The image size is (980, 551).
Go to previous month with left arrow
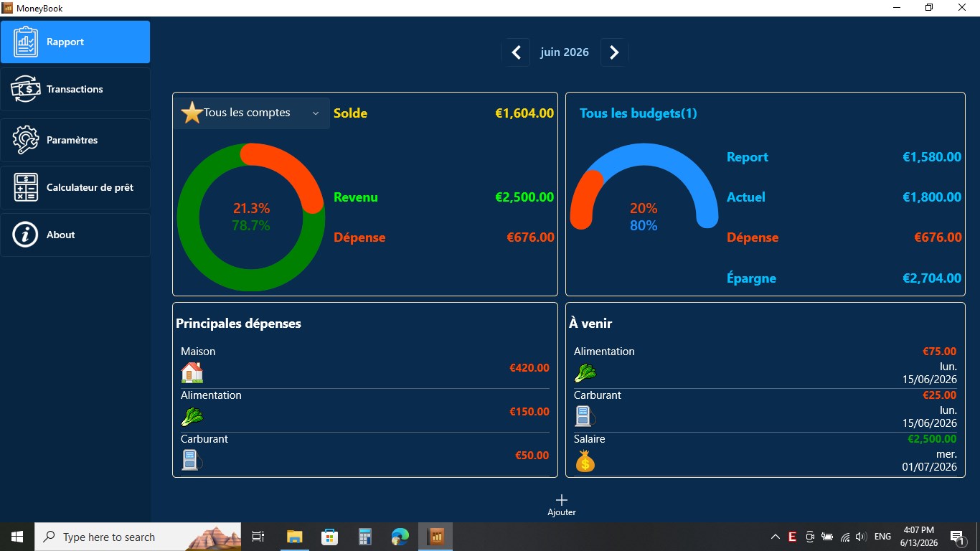(x=516, y=52)
